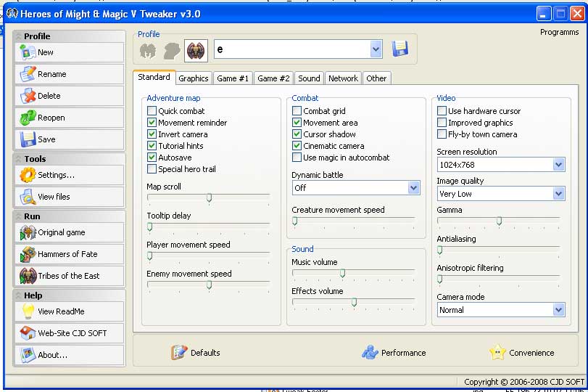
Task: Click the View files magnifier icon
Action: click(x=28, y=197)
